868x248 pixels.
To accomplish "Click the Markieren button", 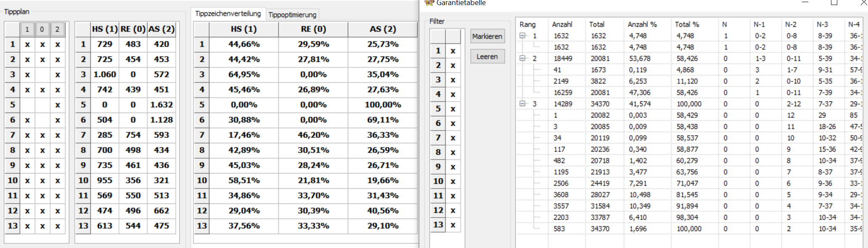I will (x=487, y=36).
